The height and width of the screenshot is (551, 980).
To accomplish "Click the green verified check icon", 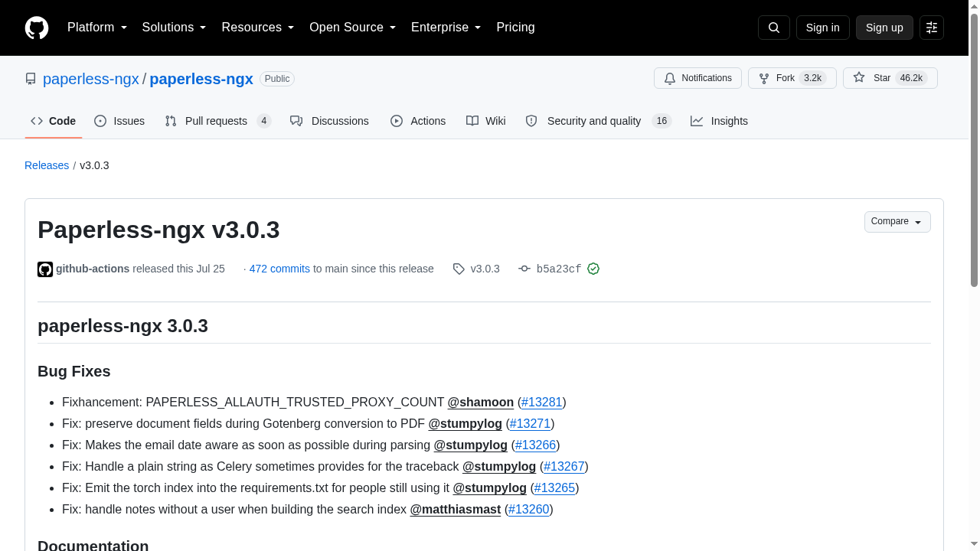I will tap(593, 269).
